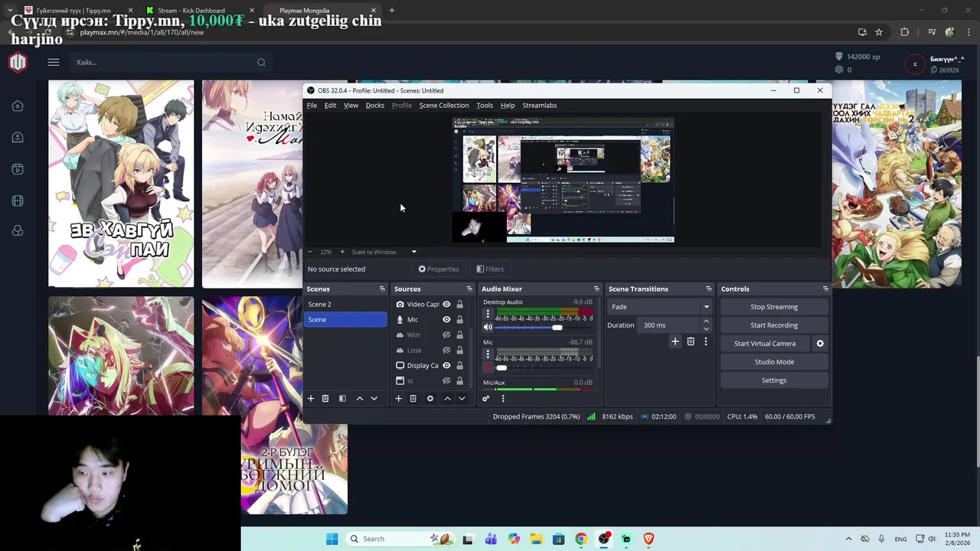Viewport: 980px width, 551px height.
Task: Open Playmax home shield logo
Action: pyautogui.click(x=18, y=62)
